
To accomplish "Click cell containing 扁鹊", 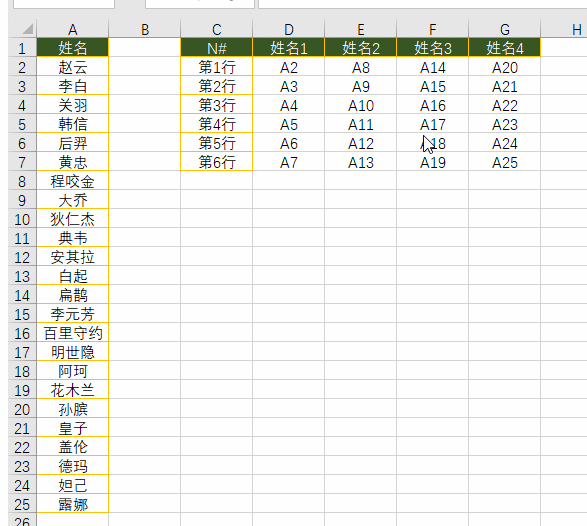I will tap(73, 295).
